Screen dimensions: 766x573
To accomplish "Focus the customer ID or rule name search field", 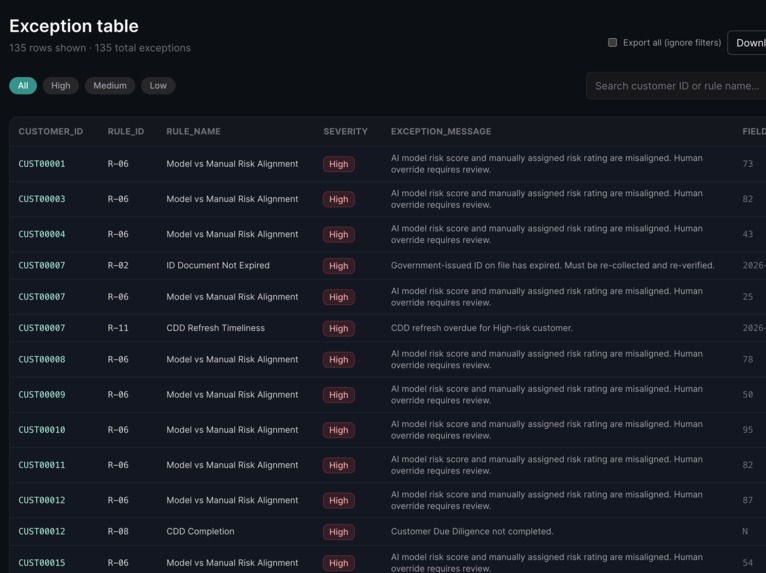I will pos(677,86).
